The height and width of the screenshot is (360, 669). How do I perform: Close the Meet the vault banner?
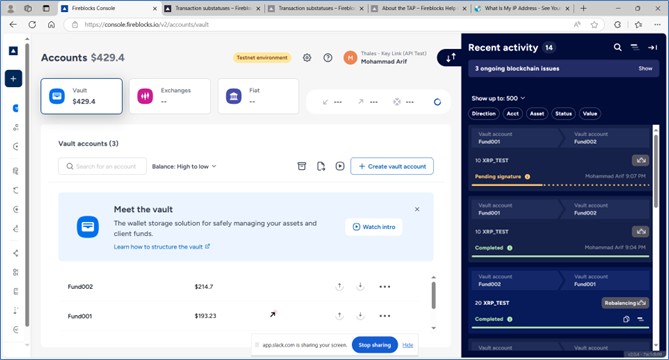417,209
